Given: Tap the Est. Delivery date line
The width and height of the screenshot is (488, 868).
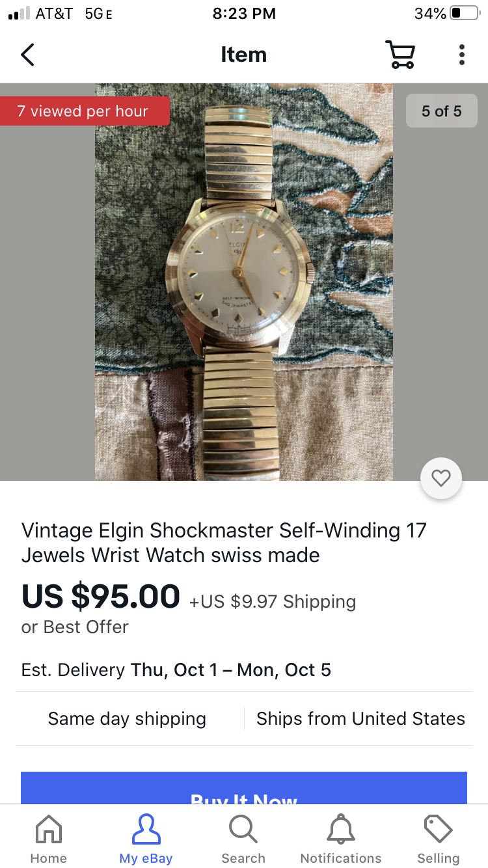Looking at the screenshot, I should (x=176, y=670).
